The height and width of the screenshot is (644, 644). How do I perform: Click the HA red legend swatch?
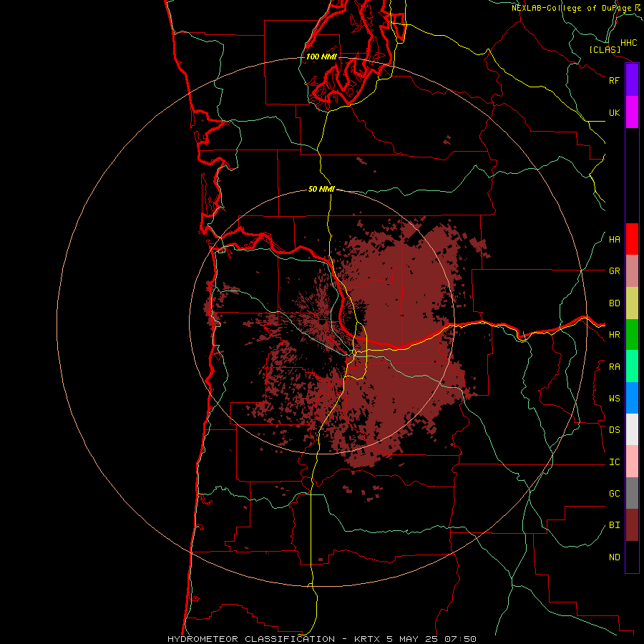click(x=632, y=239)
